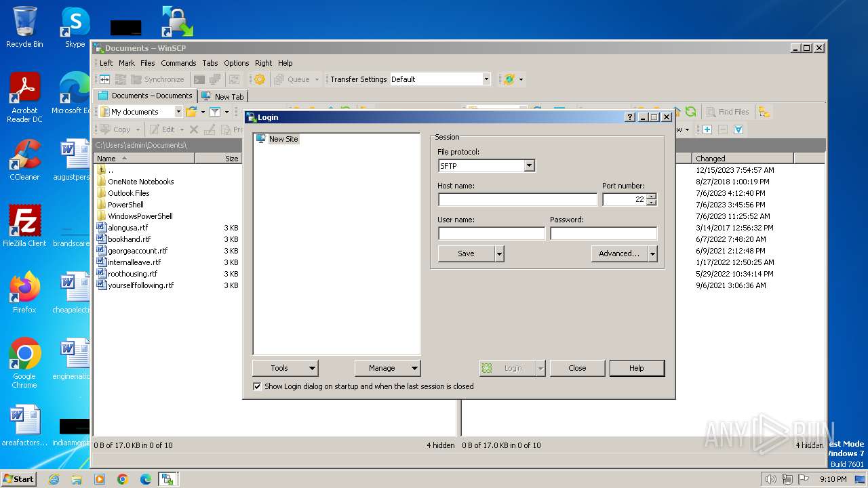Click the Advanced... button
Screen dimensions: 868x488
620,253
